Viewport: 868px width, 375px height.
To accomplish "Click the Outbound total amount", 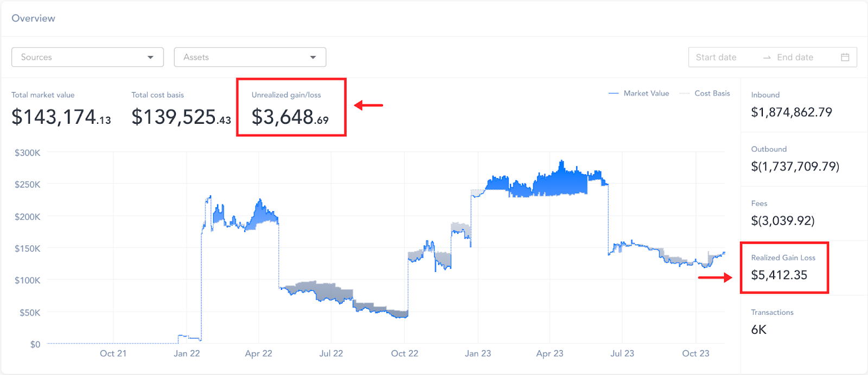I will point(795,167).
